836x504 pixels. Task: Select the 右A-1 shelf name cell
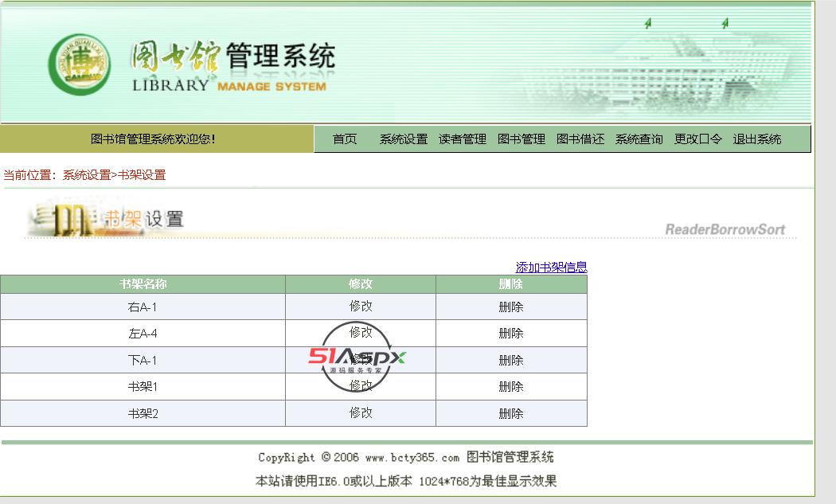(x=143, y=307)
